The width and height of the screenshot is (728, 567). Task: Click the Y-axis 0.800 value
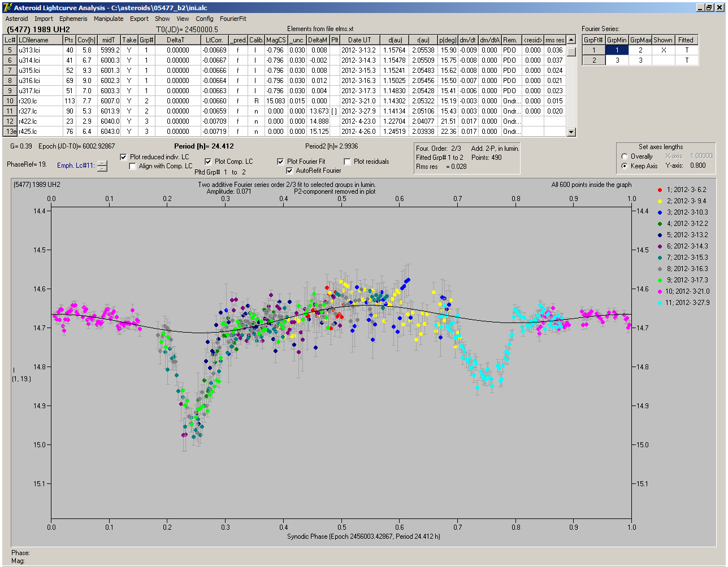click(697, 166)
